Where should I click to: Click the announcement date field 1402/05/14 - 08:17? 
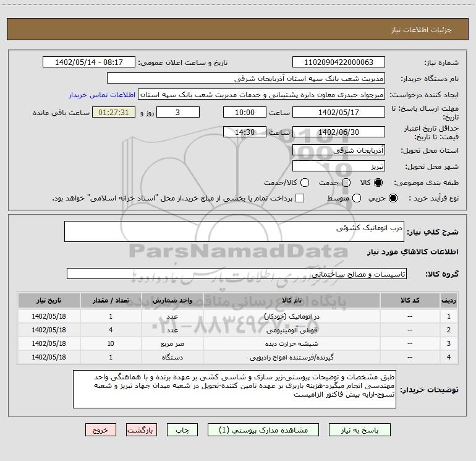pyautogui.click(x=89, y=62)
